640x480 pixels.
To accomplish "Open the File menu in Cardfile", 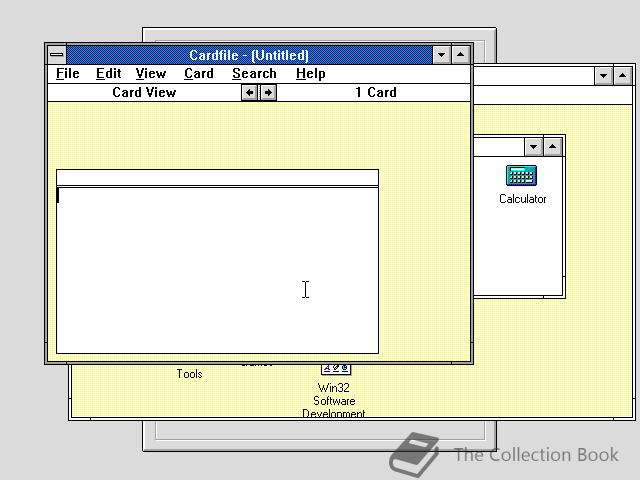I will coord(67,73).
